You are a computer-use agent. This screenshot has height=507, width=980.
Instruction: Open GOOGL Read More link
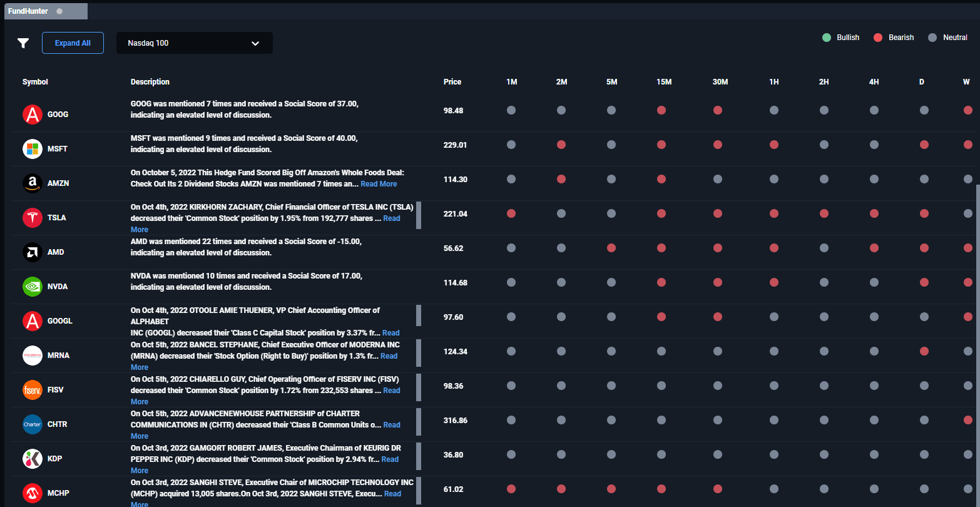click(390, 333)
